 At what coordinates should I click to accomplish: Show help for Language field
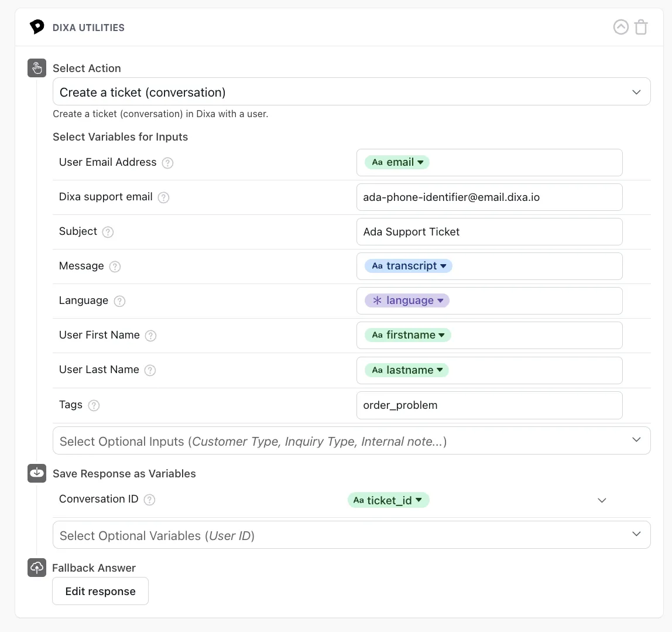(119, 301)
